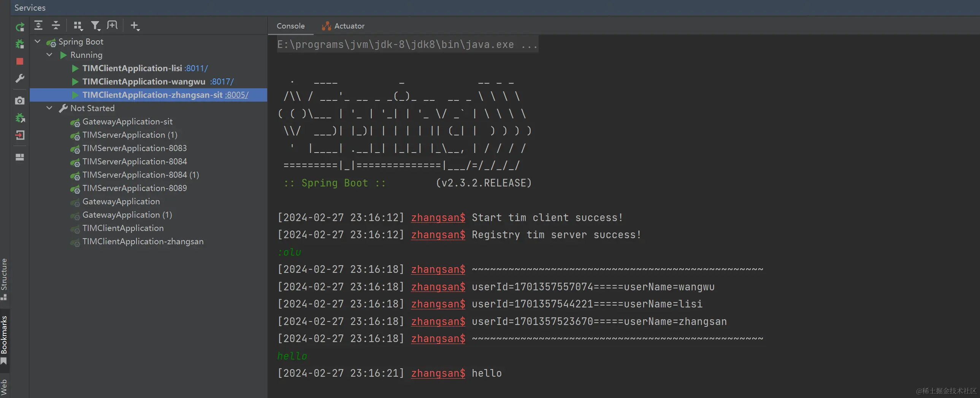Open the :8017/ port link
The height and width of the screenshot is (398, 980).
[x=222, y=81]
